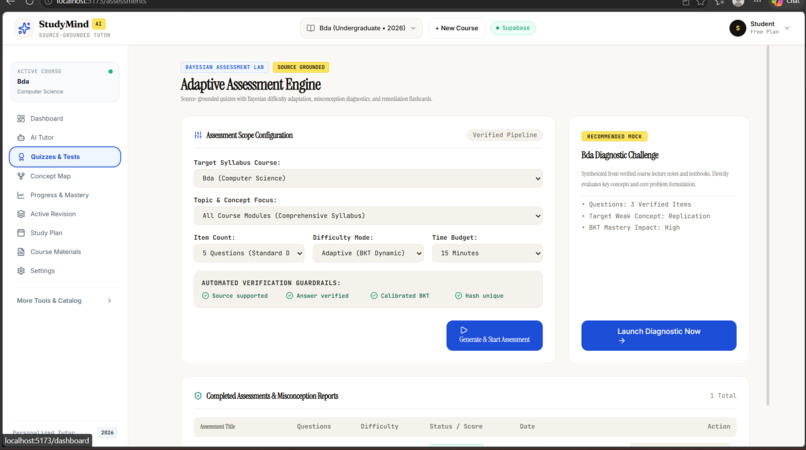Open the Item Count dropdown
806x450 pixels.
pyautogui.click(x=249, y=254)
